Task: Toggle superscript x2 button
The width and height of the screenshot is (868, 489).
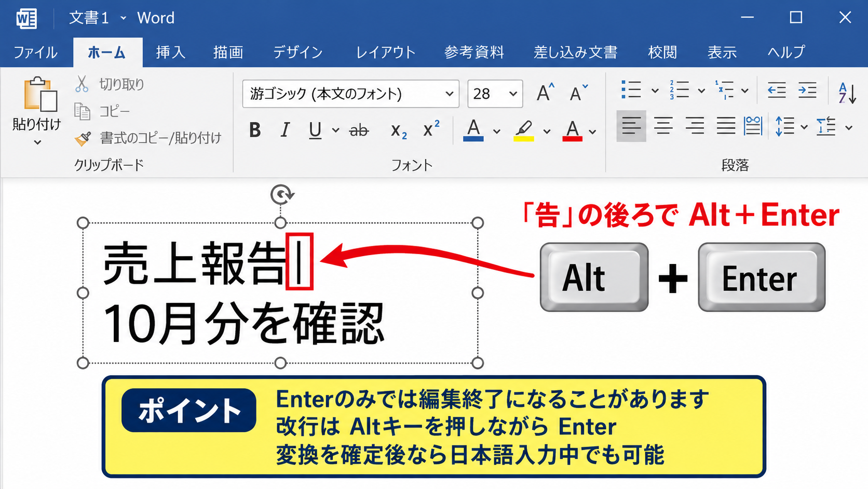Action: 431,129
